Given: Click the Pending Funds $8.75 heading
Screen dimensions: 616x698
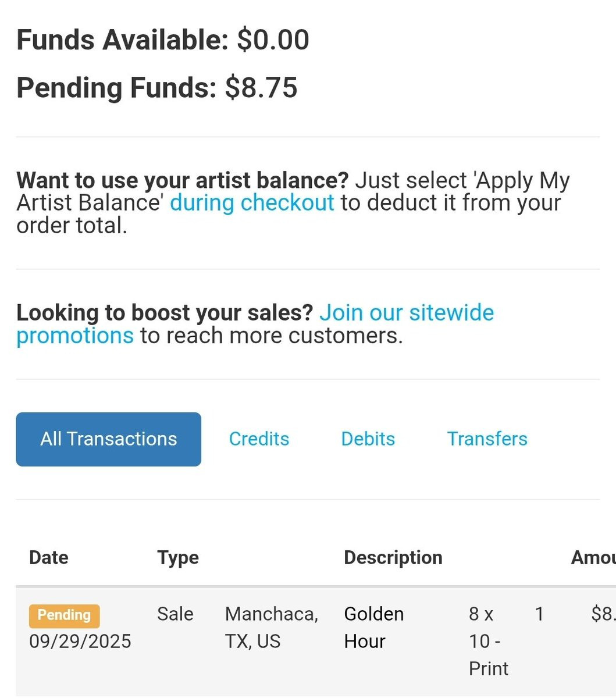Looking at the screenshot, I should pyautogui.click(x=157, y=88).
